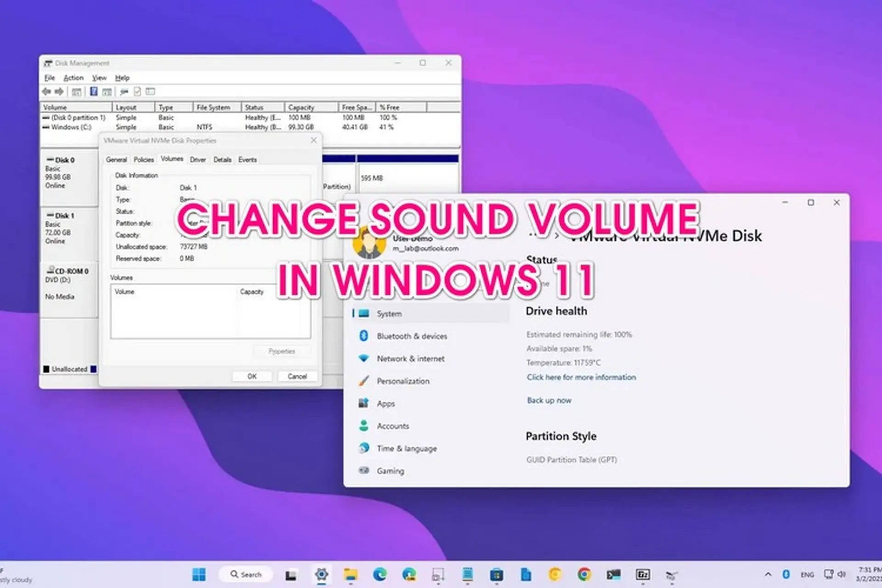Switch to the Policies tab in Disk Properties
The width and height of the screenshot is (882, 588).
[144, 159]
